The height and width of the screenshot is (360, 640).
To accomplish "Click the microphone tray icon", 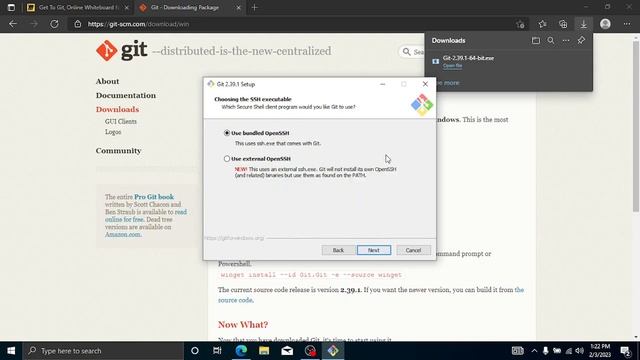I will (x=545, y=351).
